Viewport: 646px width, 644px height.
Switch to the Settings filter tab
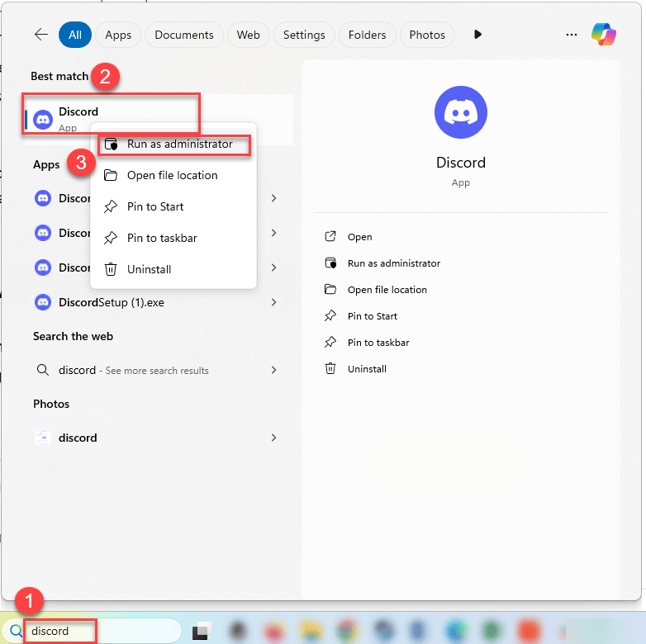(x=304, y=35)
